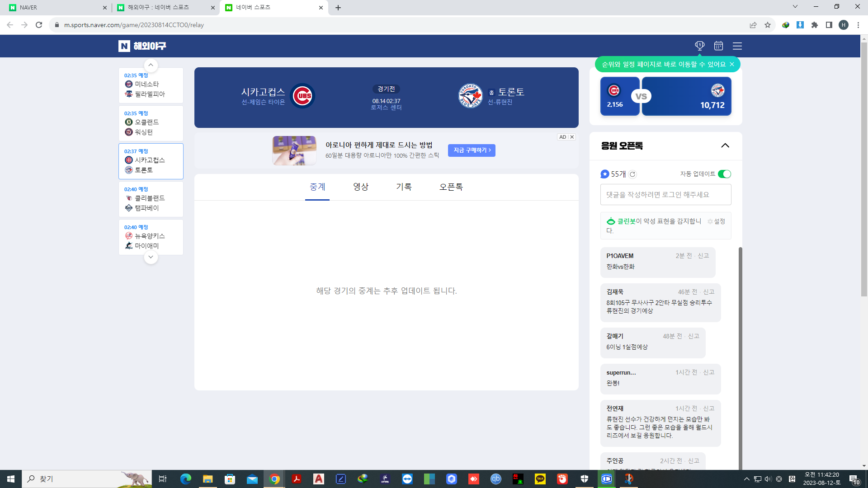
Task: Report 갈매기's comment
Action: point(693,336)
